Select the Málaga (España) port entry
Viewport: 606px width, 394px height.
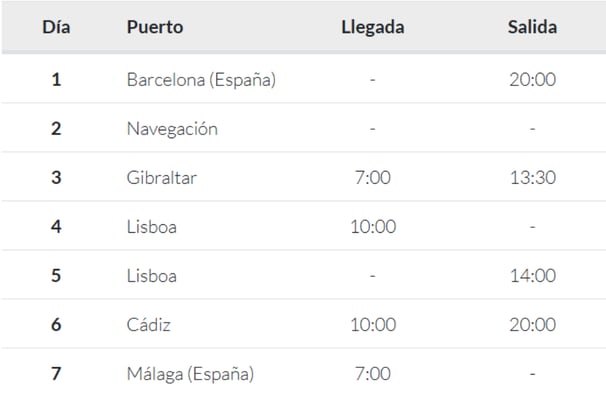coord(191,374)
